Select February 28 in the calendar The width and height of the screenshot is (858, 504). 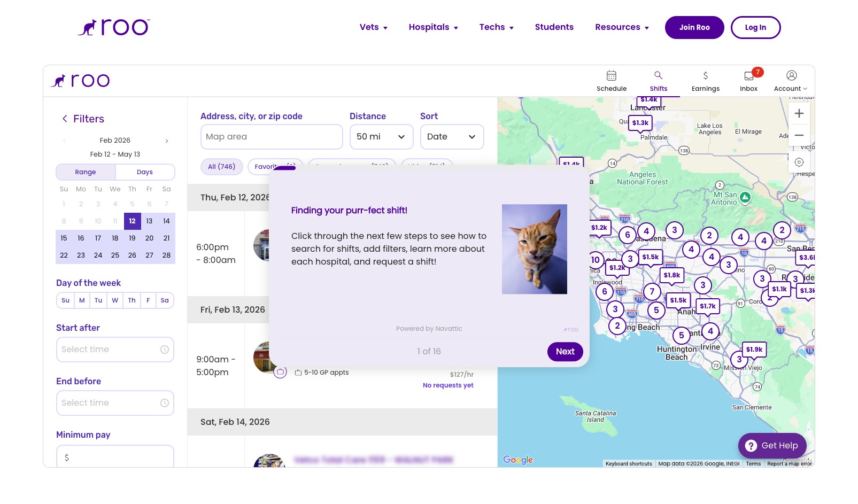click(x=166, y=255)
